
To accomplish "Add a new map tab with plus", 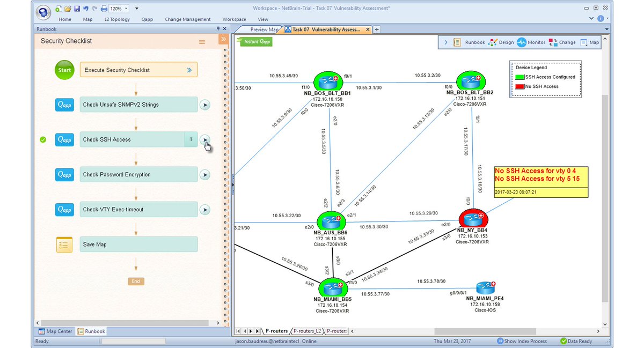I will (377, 29).
